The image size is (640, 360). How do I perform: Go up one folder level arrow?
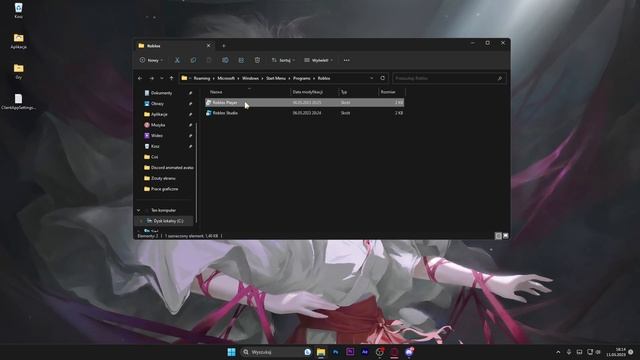pyautogui.click(x=171, y=78)
